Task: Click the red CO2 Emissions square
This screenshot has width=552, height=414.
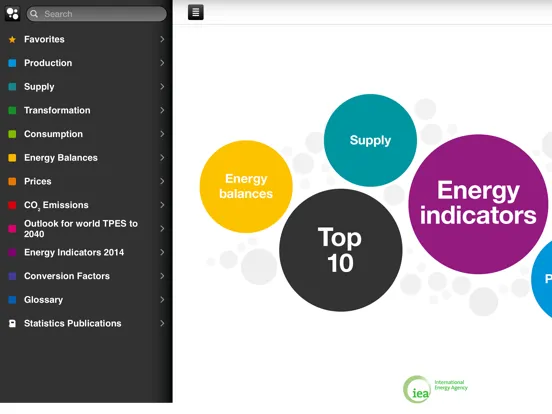Action: (x=12, y=205)
